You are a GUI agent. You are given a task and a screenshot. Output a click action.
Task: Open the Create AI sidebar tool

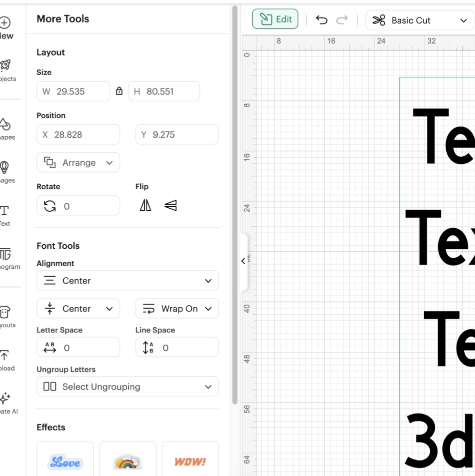(x=6, y=403)
